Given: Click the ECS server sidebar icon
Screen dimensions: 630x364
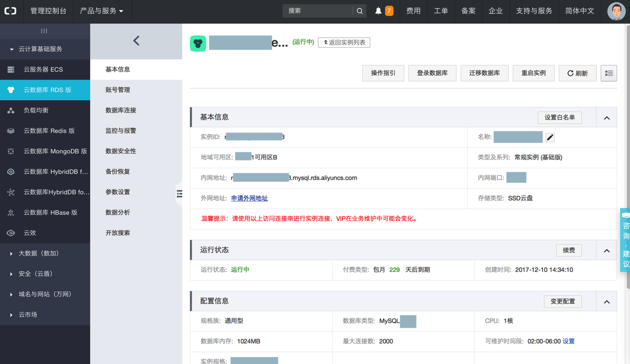Looking at the screenshot, I should tap(11, 70).
